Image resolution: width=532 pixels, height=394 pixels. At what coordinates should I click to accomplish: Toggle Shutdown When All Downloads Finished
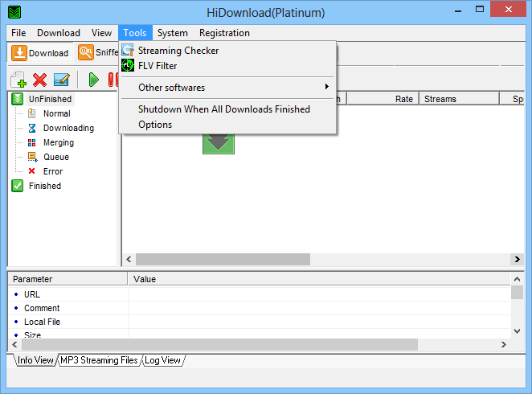[x=227, y=109]
